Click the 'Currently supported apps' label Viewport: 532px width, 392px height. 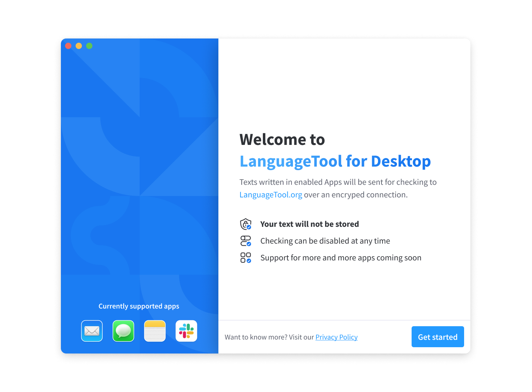click(x=139, y=306)
